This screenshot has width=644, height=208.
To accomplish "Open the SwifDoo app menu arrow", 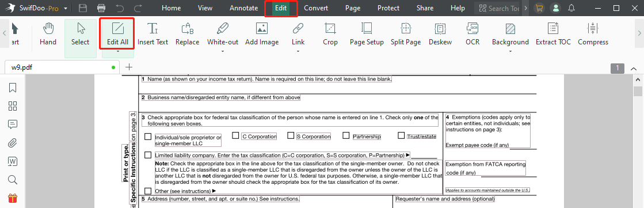I will 66,8.
